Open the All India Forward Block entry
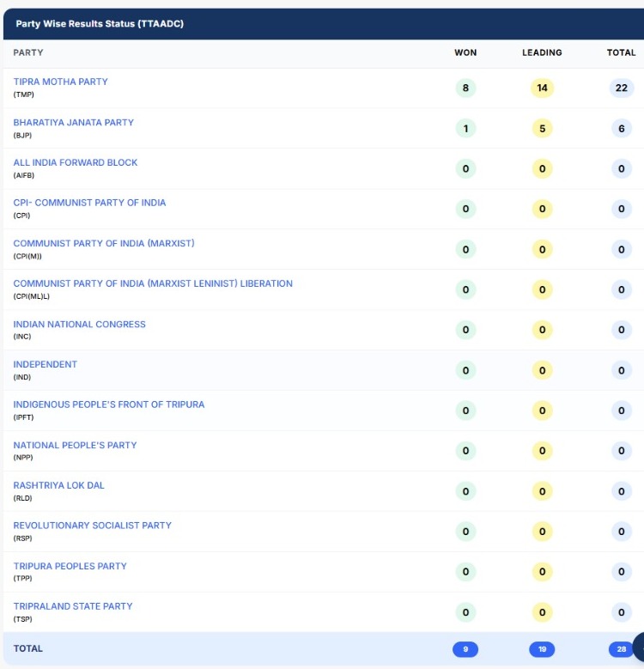This screenshot has height=669, width=644. 75,162
